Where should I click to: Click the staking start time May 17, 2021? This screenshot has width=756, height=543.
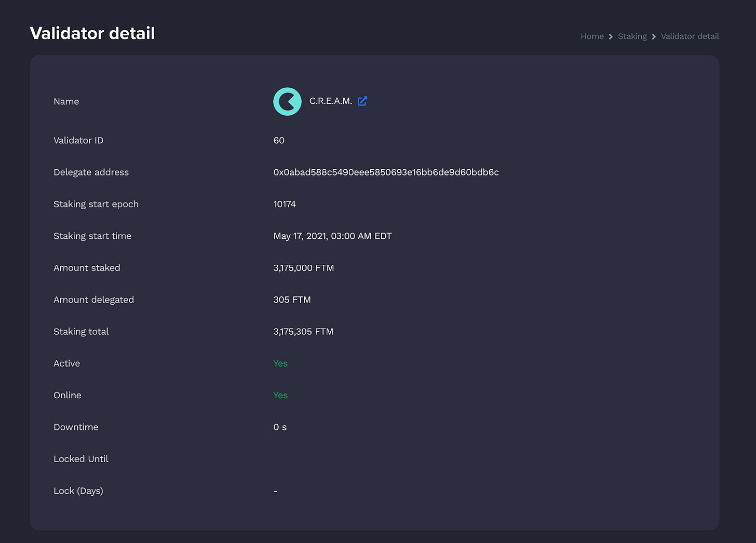click(332, 236)
